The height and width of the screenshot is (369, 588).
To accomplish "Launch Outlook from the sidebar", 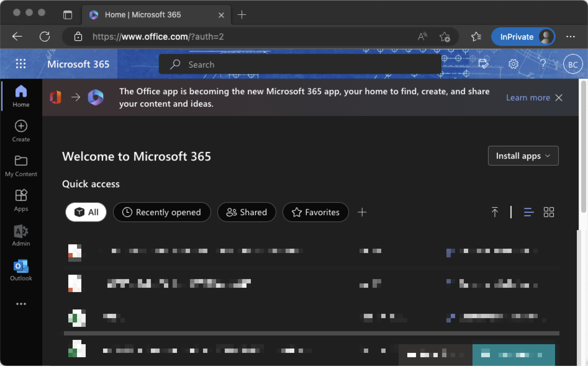I will 21,270.
